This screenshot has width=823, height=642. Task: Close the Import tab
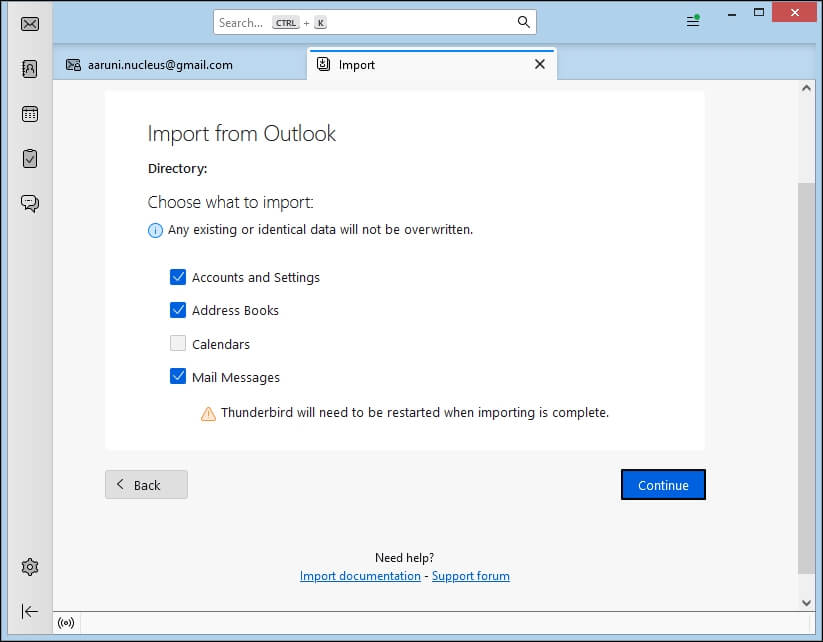540,64
